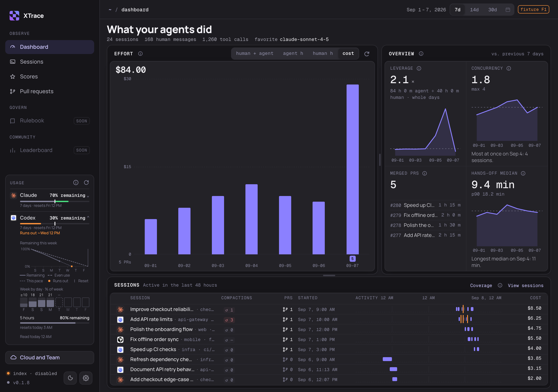Viewport: 558px width, 392px height.
Task: Click the XTrace logo icon
Action: tap(14, 16)
